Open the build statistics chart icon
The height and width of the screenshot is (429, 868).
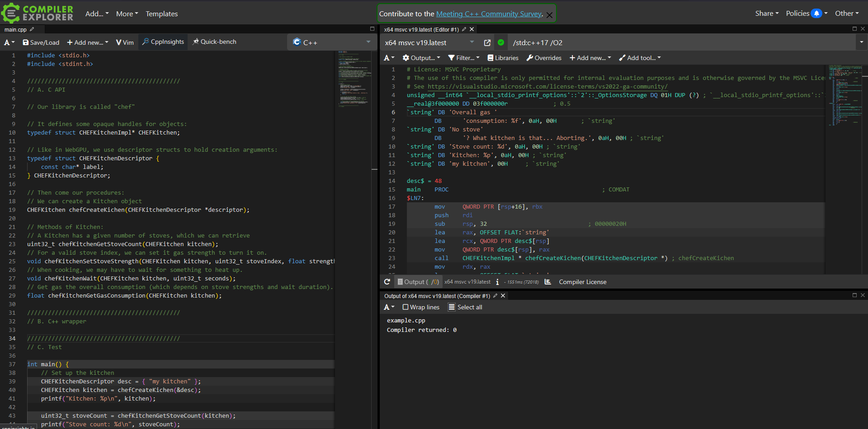(x=548, y=282)
